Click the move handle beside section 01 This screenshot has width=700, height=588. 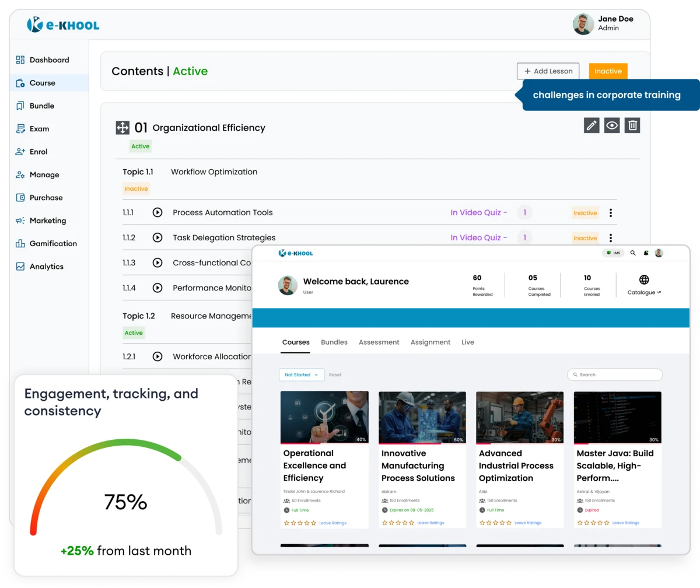[123, 128]
